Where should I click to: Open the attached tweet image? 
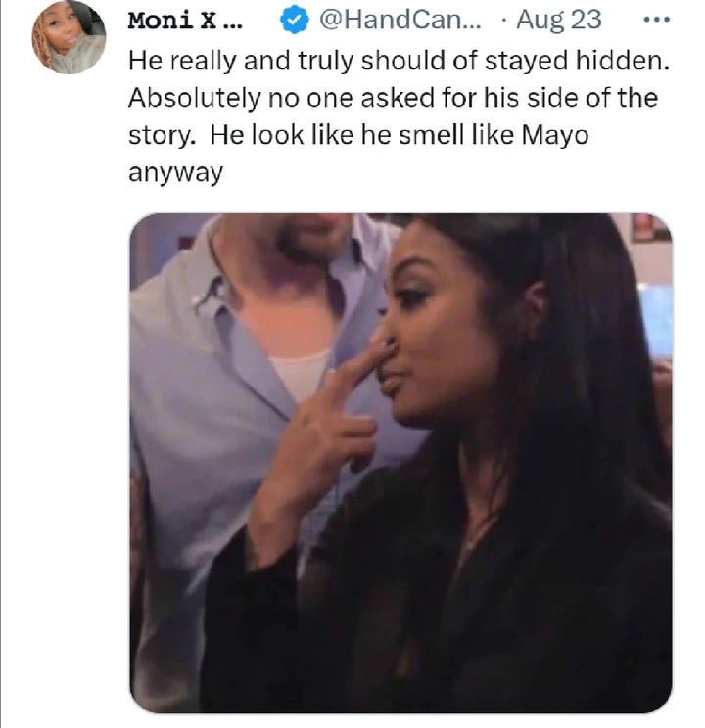(400, 462)
